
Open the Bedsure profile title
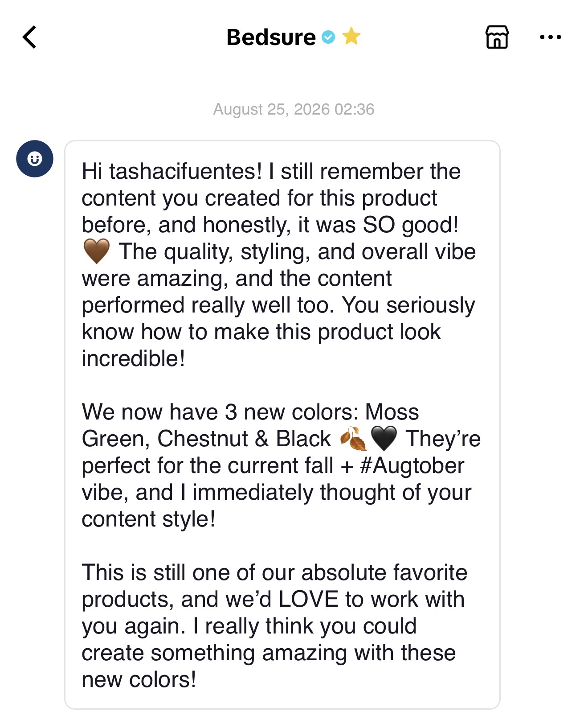coord(271,37)
